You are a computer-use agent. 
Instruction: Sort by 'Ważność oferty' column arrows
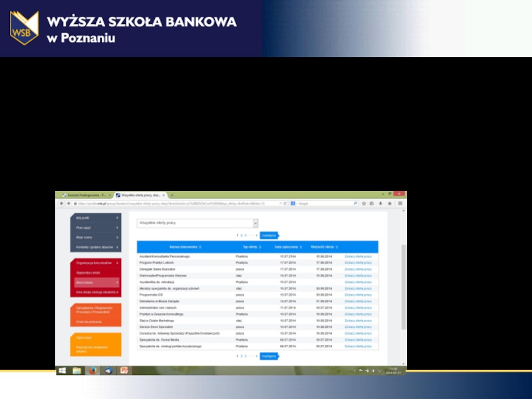336,247
